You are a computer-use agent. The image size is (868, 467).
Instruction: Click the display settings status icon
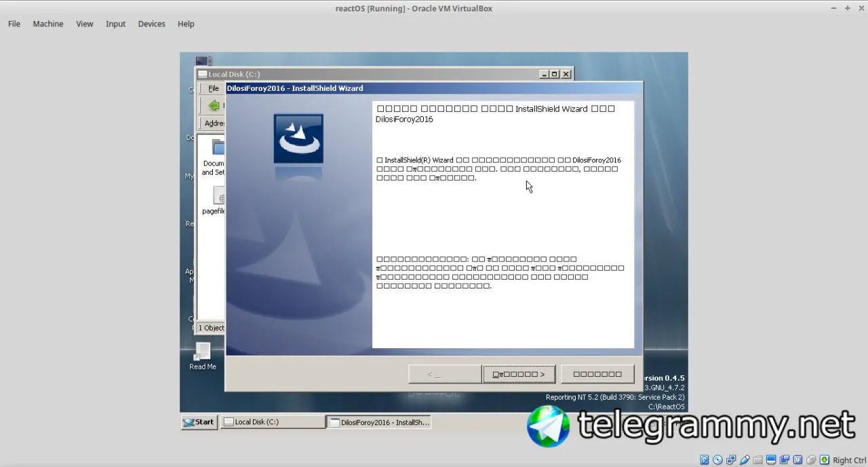pos(771,460)
